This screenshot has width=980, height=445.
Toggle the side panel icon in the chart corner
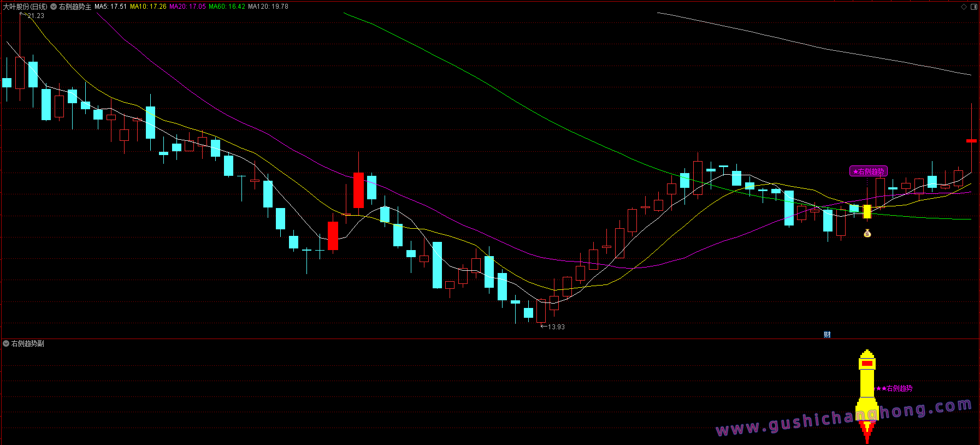pyautogui.click(x=974, y=7)
